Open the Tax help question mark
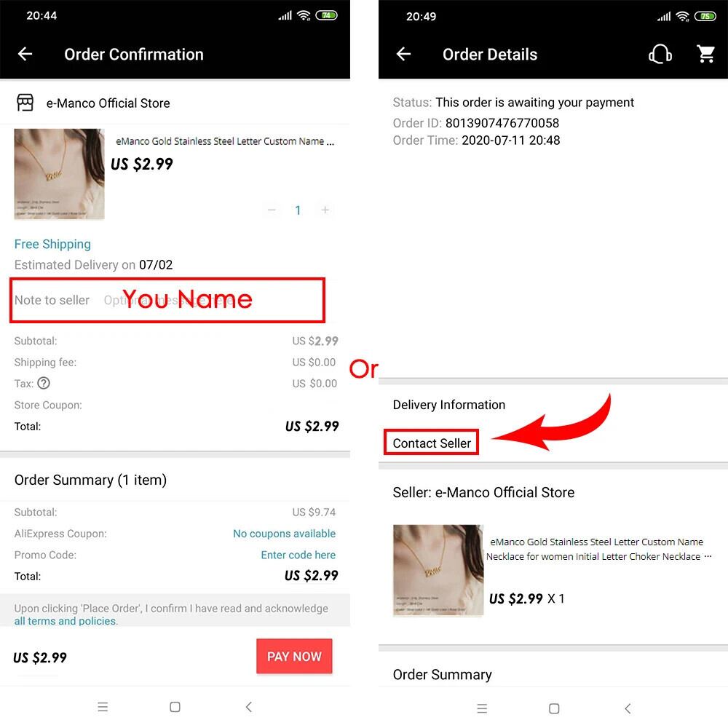 click(44, 383)
